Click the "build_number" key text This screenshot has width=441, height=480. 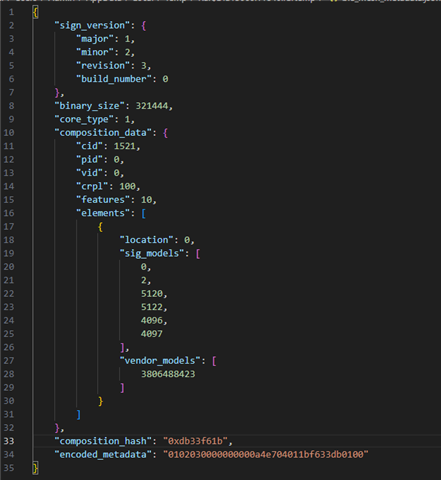(x=114, y=79)
